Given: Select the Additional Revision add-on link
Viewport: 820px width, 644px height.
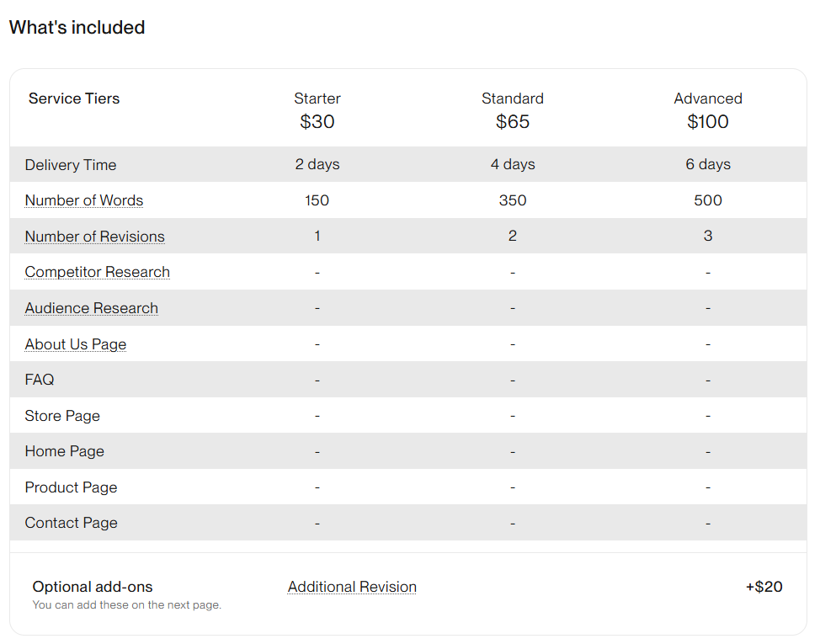Looking at the screenshot, I should click(352, 587).
